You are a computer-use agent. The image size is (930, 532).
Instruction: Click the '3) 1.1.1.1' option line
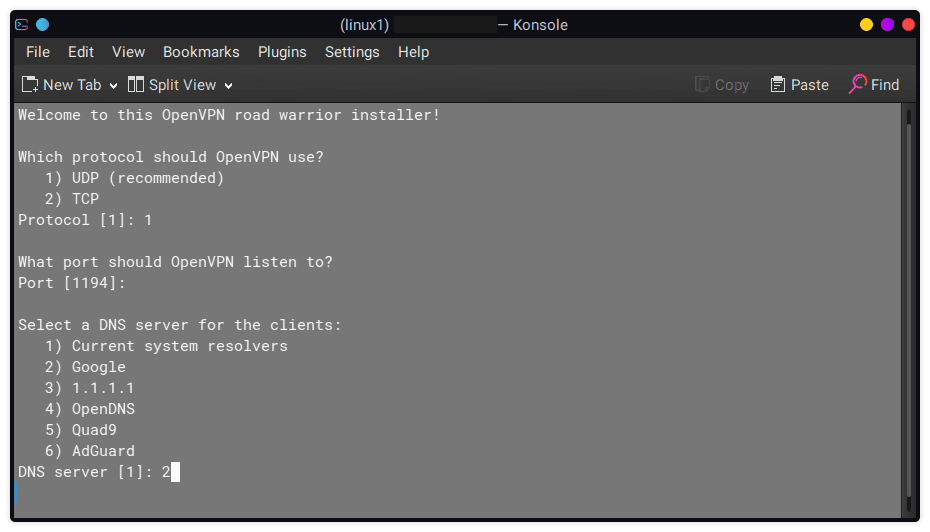90,388
